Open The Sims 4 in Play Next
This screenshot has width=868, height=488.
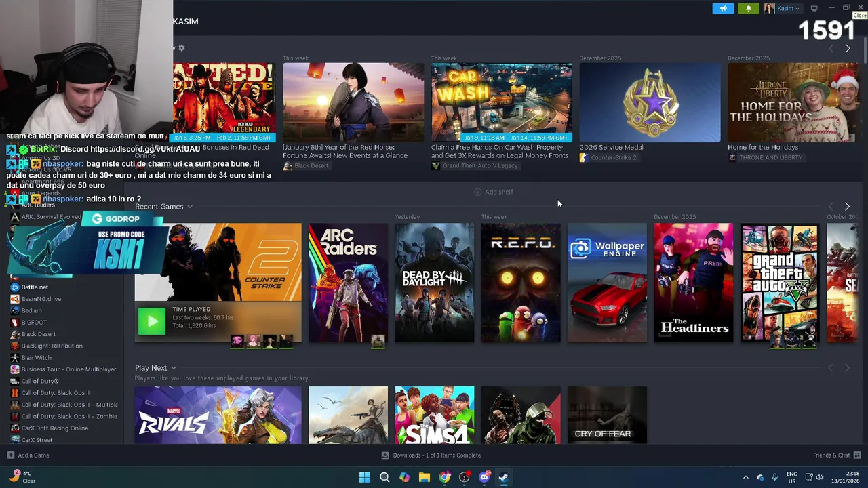click(435, 415)
